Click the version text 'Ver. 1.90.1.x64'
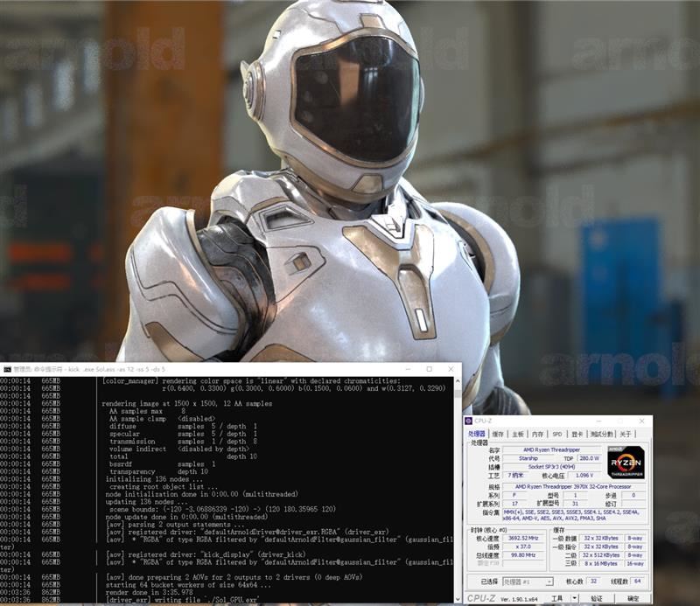The image size is (700, 606). pos(519,599)
